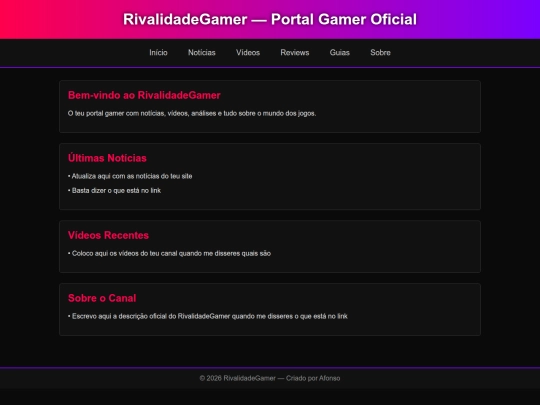Click 'Atualiza aqui com as notícias do teu site'

click(130, 176)
